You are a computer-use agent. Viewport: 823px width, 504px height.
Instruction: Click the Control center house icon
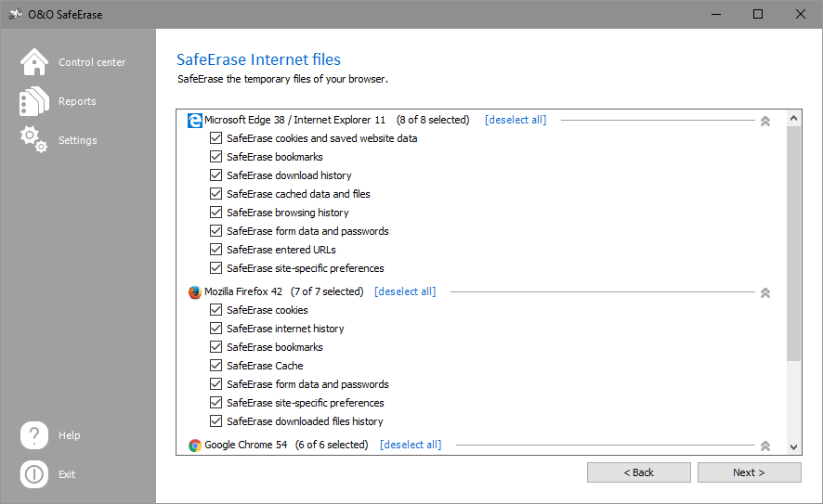tap(34, 62)
